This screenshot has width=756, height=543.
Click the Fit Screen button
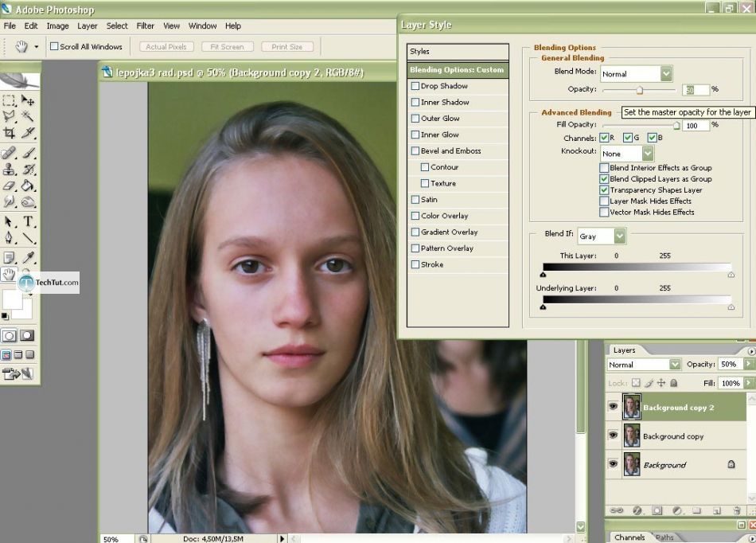(227, 47)
